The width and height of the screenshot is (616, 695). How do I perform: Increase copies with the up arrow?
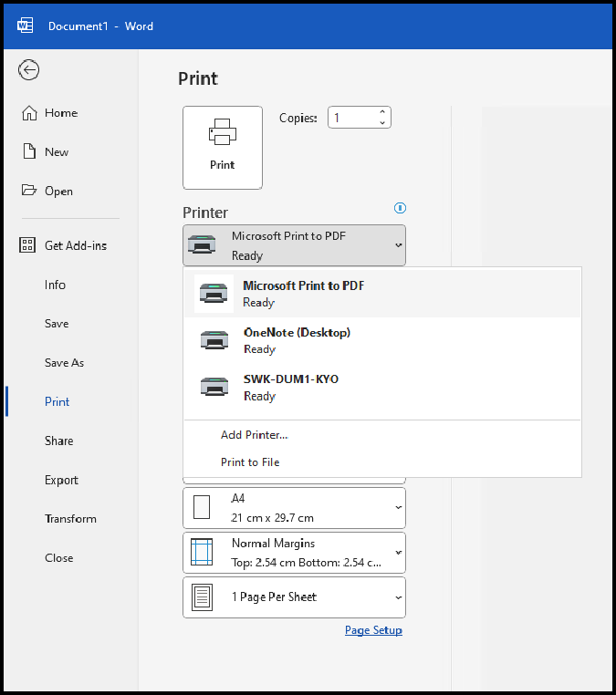click(382, 112)
